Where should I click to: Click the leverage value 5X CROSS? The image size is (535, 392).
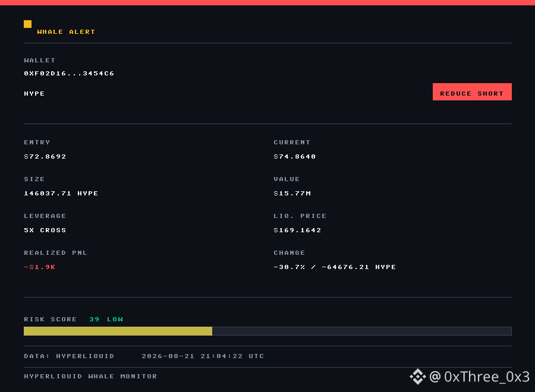[45, 230]
